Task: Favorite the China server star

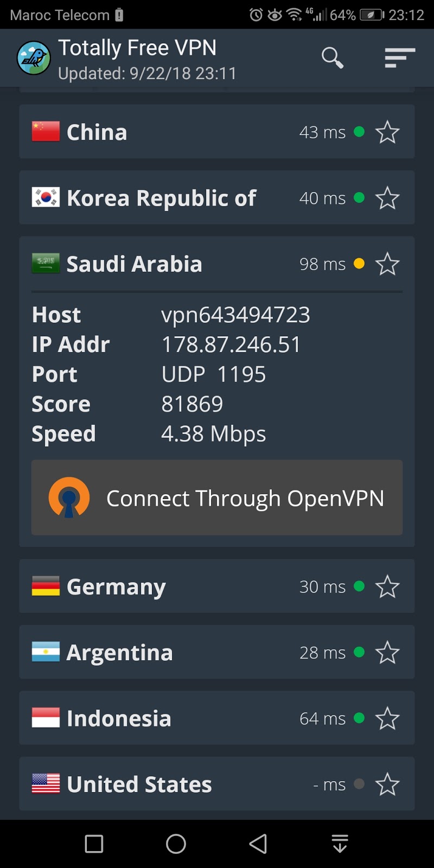Action: tap(387, 132)
